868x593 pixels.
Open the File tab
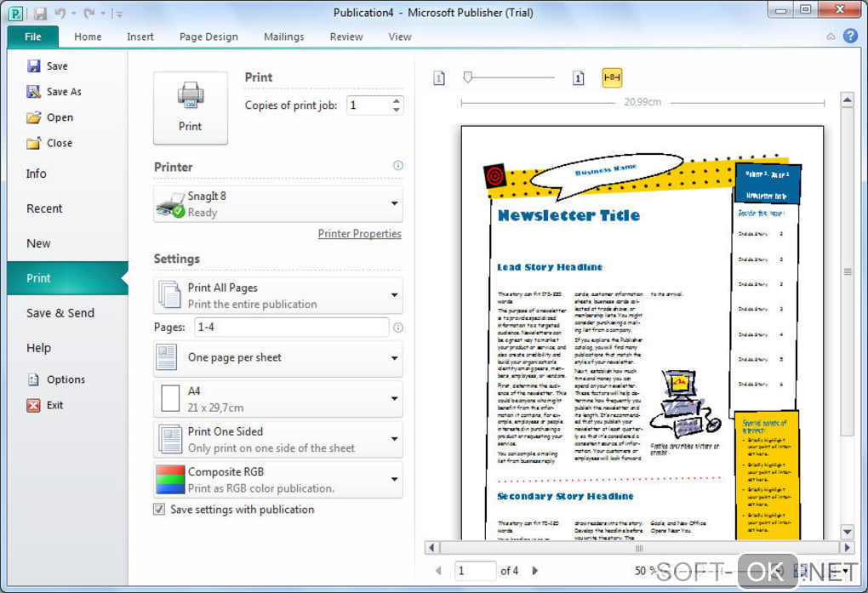click(x=32, y=37)
